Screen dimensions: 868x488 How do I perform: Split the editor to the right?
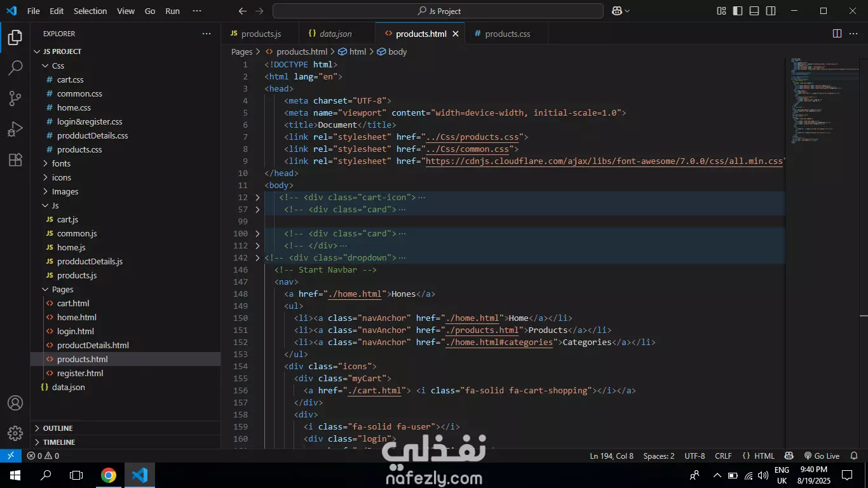837,34
